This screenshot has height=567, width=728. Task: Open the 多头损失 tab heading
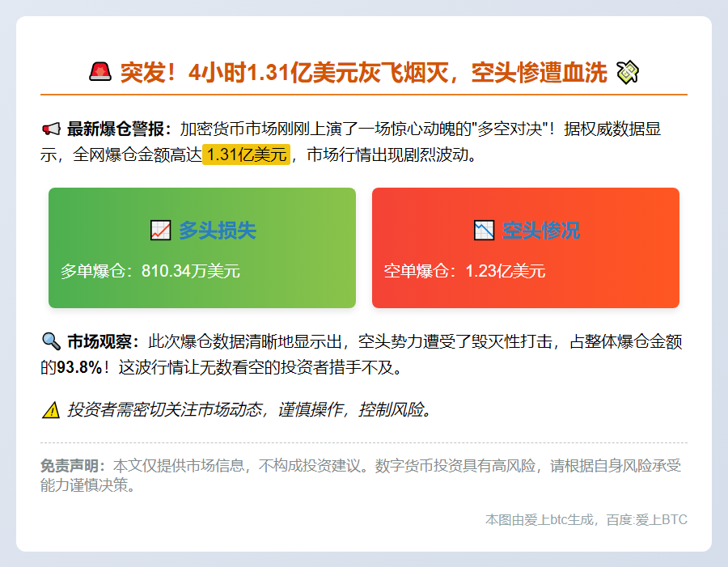pos(218,230)
